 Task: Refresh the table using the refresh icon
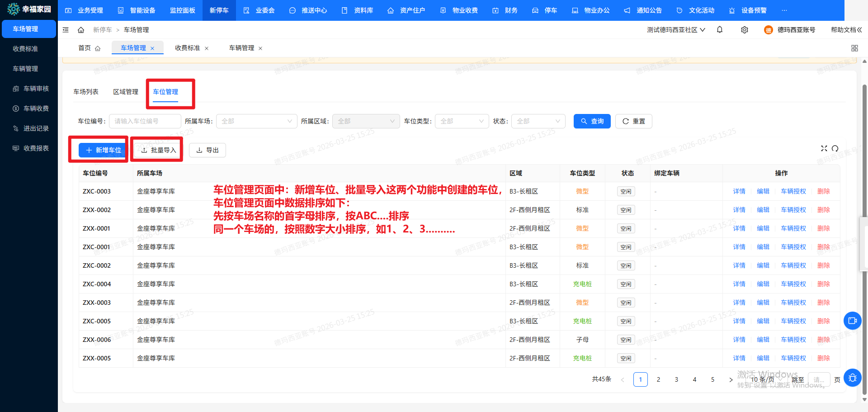click(x=835, y=148)
